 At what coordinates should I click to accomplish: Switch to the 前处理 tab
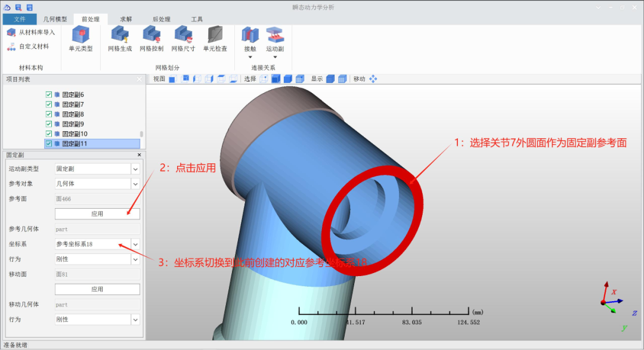click(x=91, y=19)
